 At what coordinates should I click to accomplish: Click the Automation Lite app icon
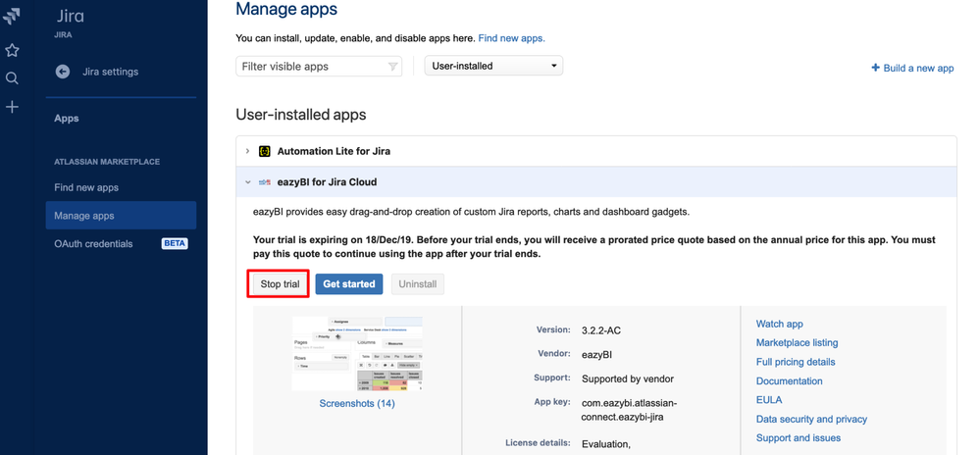pyautogui.click(x=265, y=151)
